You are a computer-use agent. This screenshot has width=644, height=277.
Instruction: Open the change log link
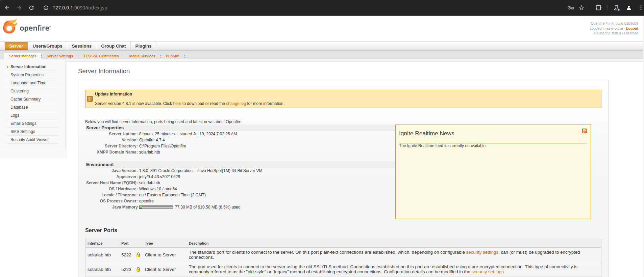point(236,104)
